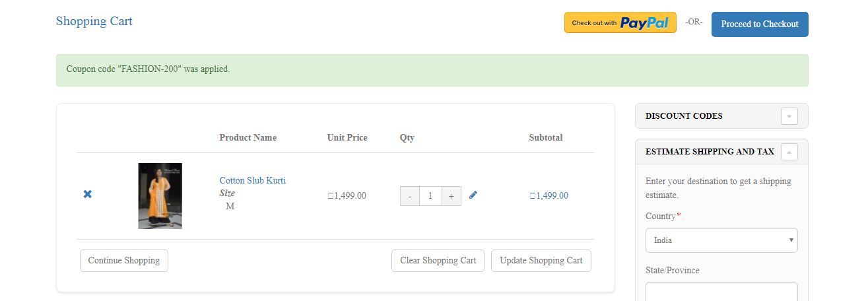The image size is (868, 301).
Task: Open the Country dropdown showing India
Action: (721, 240)
